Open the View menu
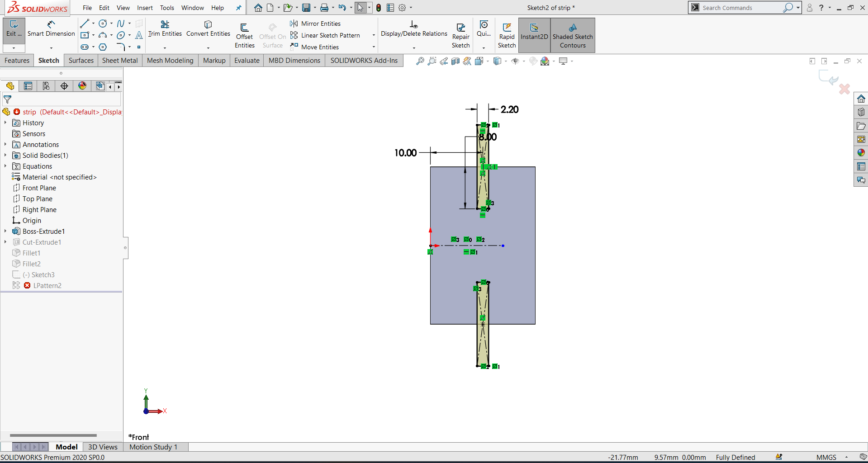Viewport: 868px width, 463px height. (x=123, y=8)
